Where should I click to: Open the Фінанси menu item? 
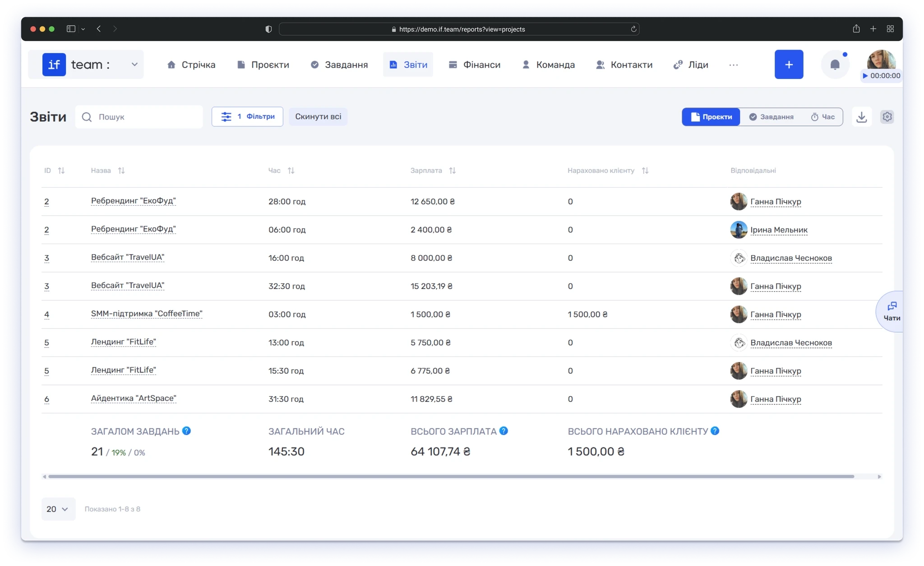click(x=474, y=65)
